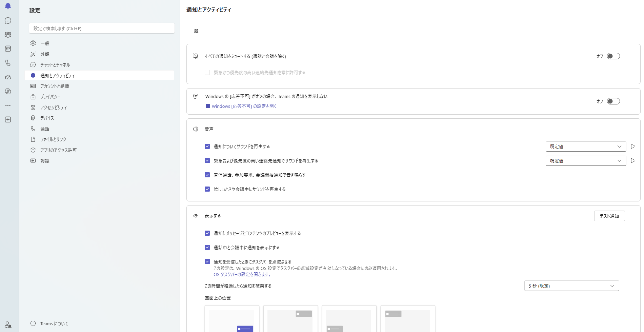Click the people icon at the bottom of the app rail
The width and height of the screenshot is (644, 332).
point(8,325)
